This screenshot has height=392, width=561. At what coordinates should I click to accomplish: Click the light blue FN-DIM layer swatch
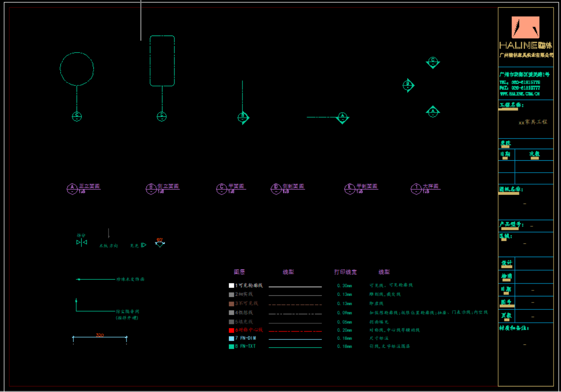231,338
